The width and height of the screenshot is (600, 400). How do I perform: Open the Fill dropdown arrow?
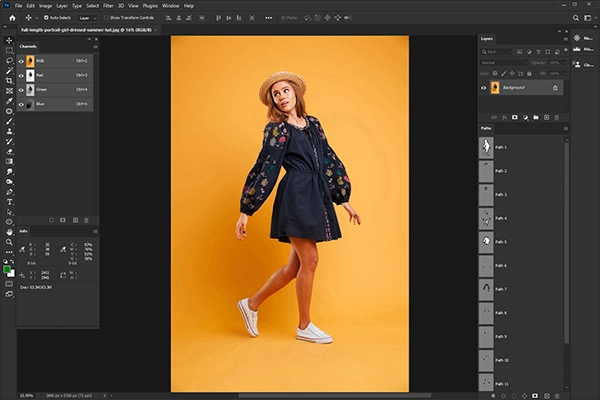click(x=564, y=73)
